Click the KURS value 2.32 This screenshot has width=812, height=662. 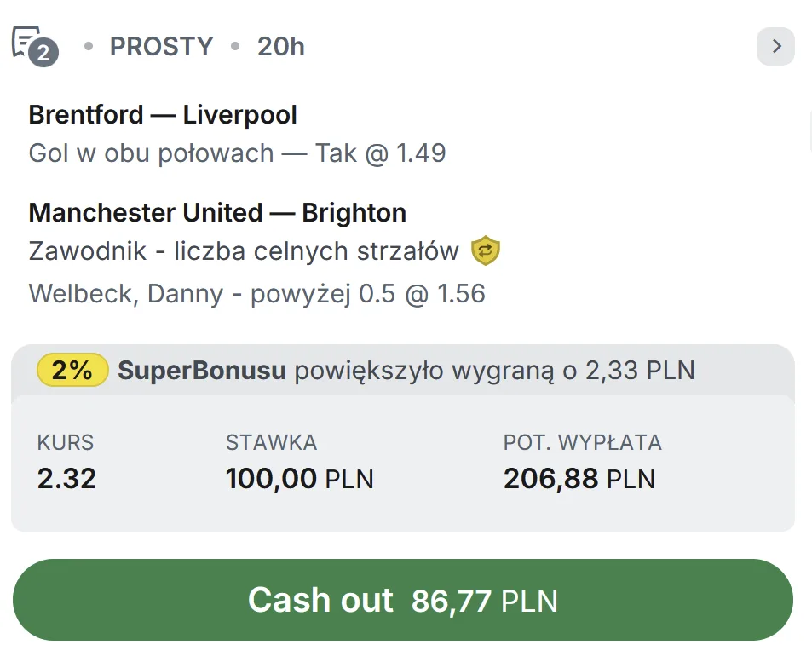pos(66,479)
